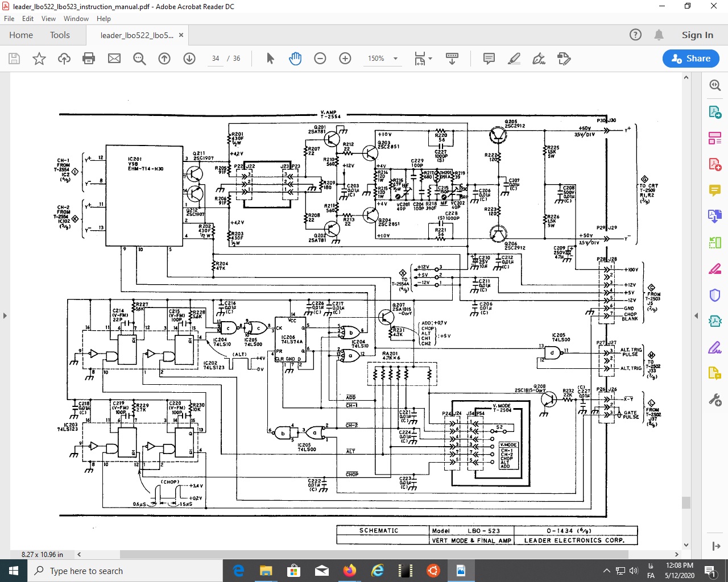Open the yellow Comment tool in the right panel
The height and width of the screenshot is (582, 728).
coord(715,190)
